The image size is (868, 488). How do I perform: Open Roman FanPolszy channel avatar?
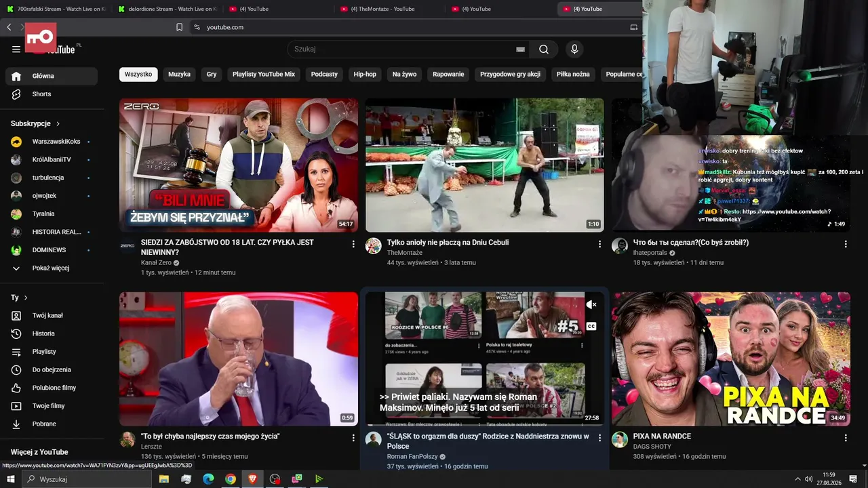click(374, 440)
